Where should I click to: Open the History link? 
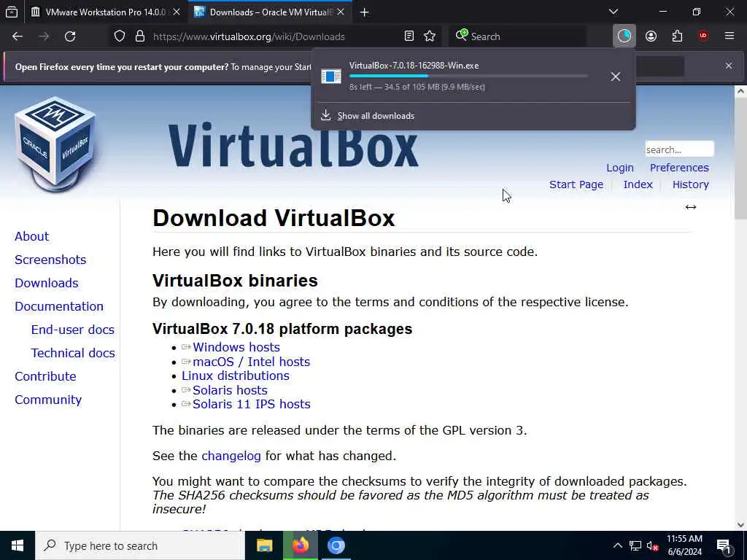click(690, 184)
